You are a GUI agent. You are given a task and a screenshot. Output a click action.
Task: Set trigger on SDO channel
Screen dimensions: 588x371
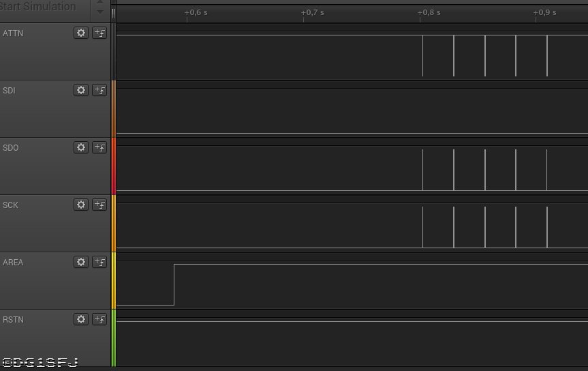pos(99,147)
